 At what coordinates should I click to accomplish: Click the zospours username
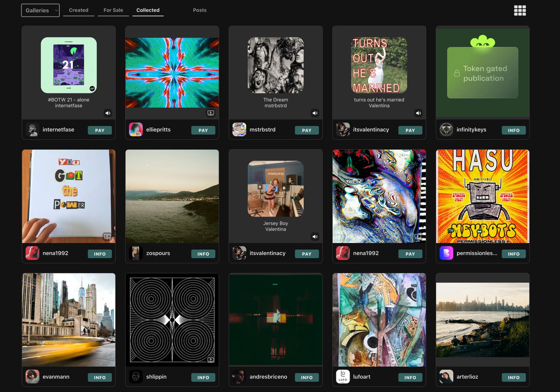pyautogui.click(x=158, y=253)
